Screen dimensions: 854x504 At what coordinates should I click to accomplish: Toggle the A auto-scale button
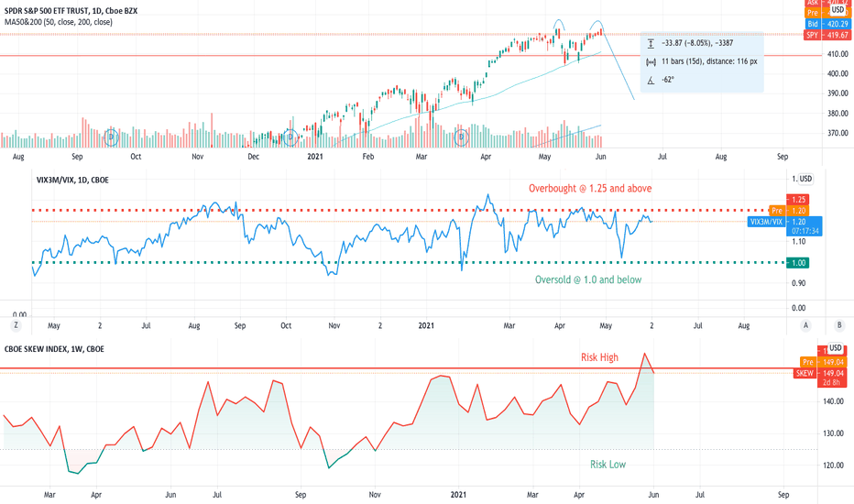805,325
